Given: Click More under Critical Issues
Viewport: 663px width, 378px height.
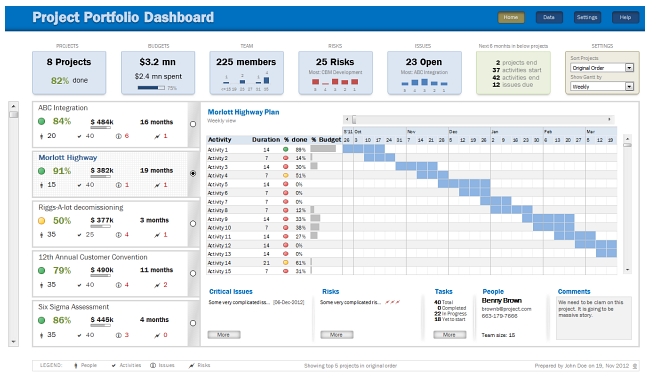Looking at the screenshot, I should [x=224, y=334].
